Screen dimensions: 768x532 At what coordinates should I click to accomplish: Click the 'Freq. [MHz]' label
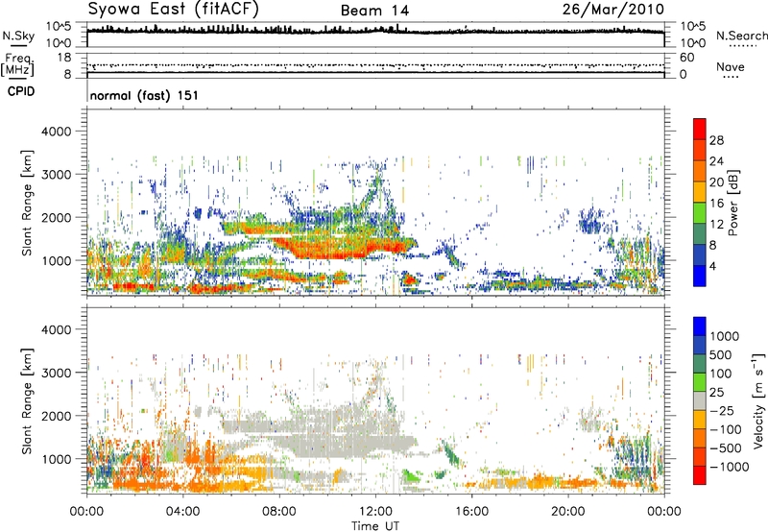17,65
